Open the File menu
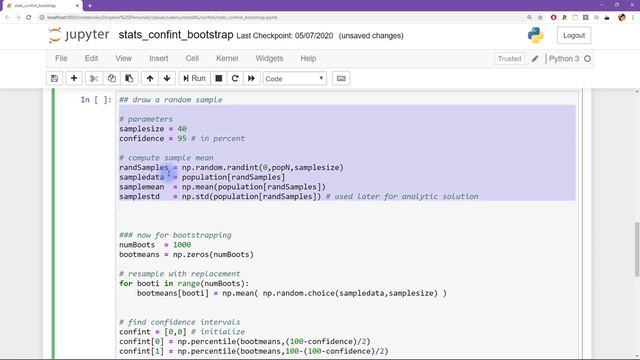 coord(61,58)
